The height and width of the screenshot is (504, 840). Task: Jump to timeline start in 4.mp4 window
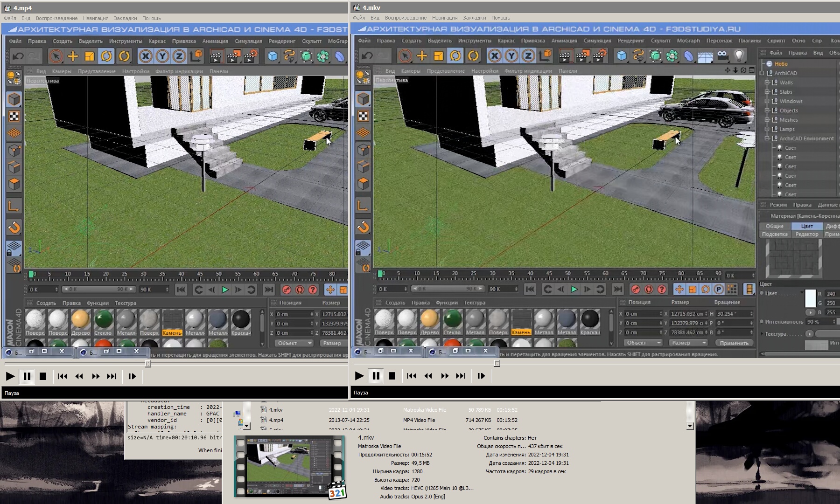(181, 290)
